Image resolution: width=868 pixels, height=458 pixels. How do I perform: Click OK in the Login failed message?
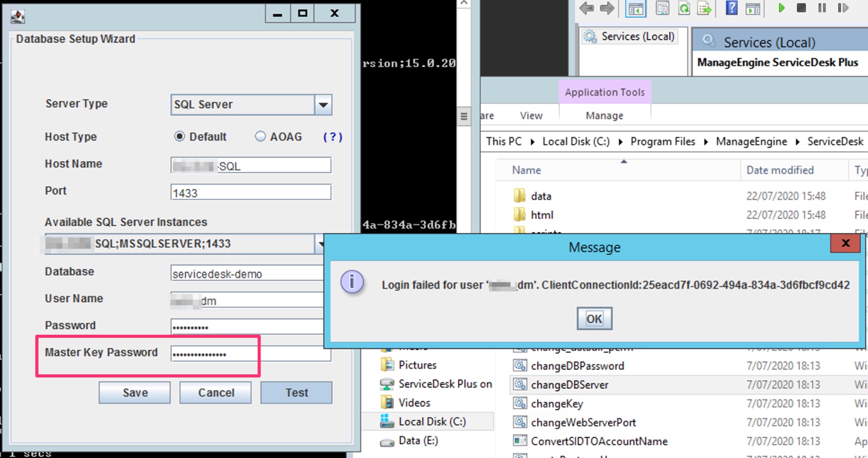coord(594,319)
